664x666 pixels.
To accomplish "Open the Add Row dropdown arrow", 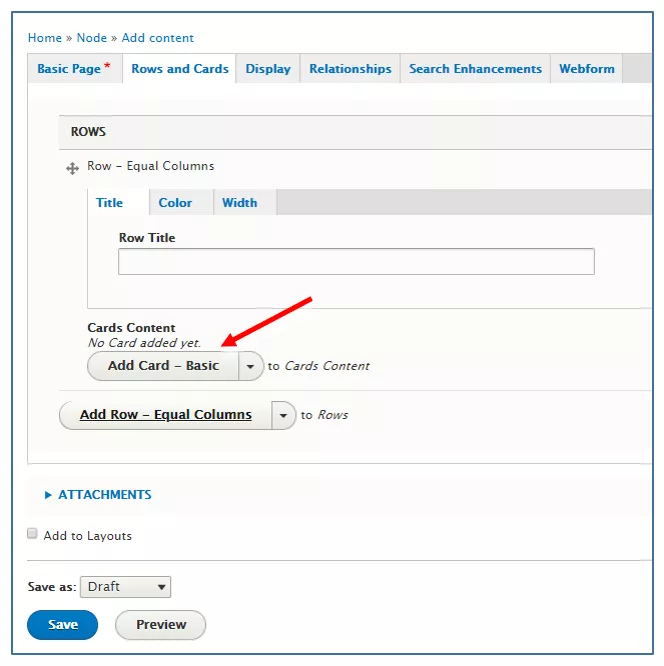I will coord(283,415).
